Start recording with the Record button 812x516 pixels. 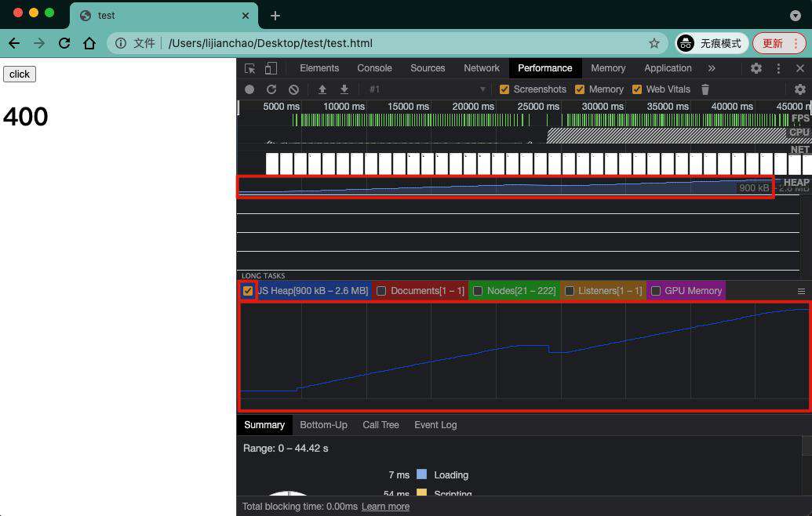[x=249, y=89]
